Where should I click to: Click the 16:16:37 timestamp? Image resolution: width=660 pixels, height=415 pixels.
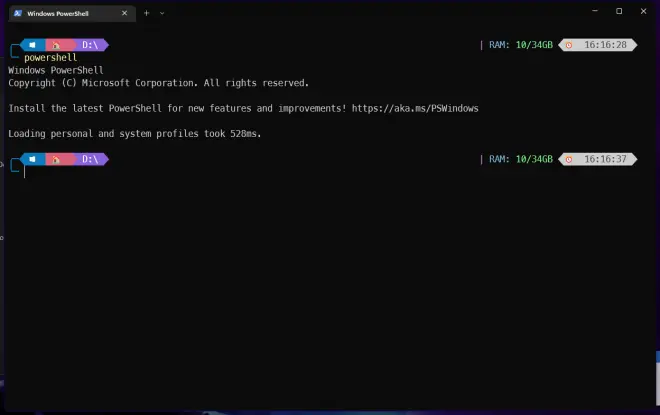605,159
